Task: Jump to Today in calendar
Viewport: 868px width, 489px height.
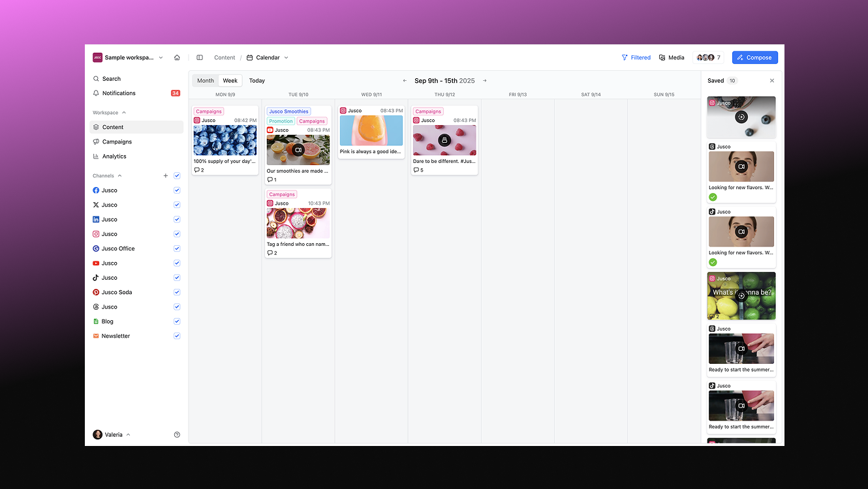Action: (257, 81)
